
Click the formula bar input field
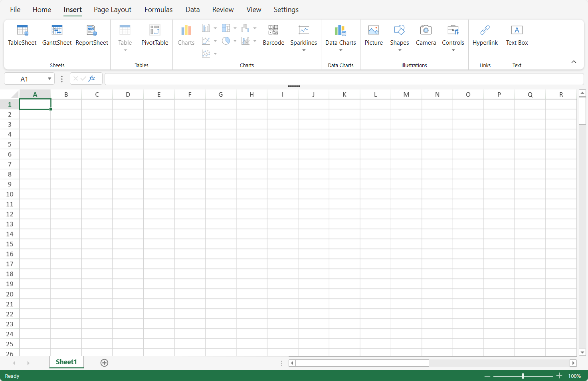click(343, 79)
